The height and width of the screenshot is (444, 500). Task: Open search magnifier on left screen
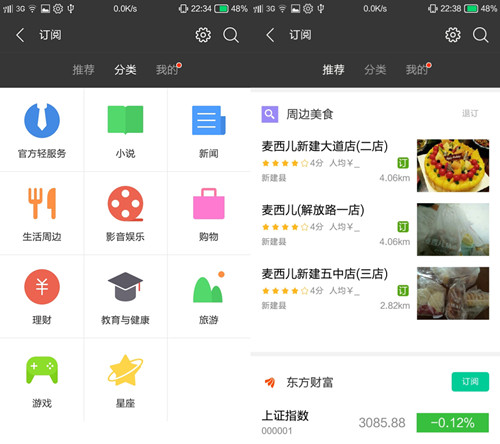tap(231, 35)
